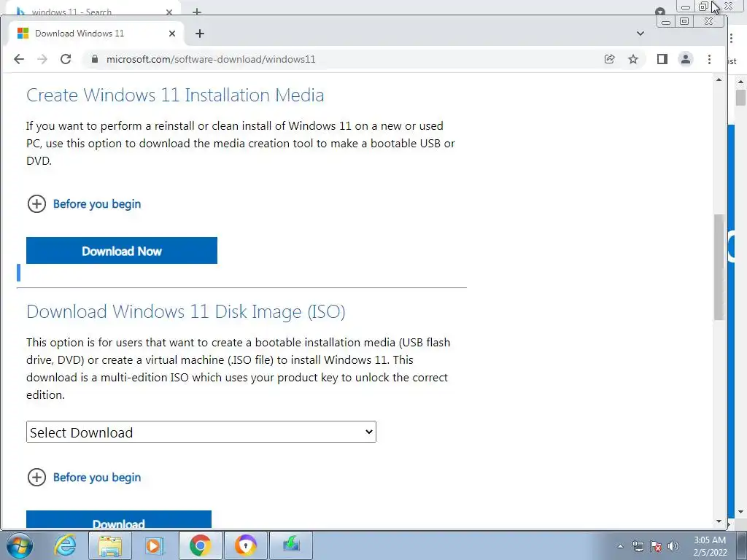Click Create Windows 11 Installation Media heading
Image resolution: width=747 pixels, height=560 pixels.
pos(175,96)
